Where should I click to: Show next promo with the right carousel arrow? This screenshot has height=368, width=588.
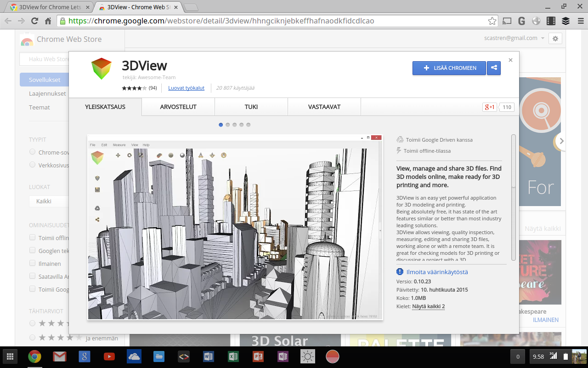pyautogui.click(x=561, y=141)
